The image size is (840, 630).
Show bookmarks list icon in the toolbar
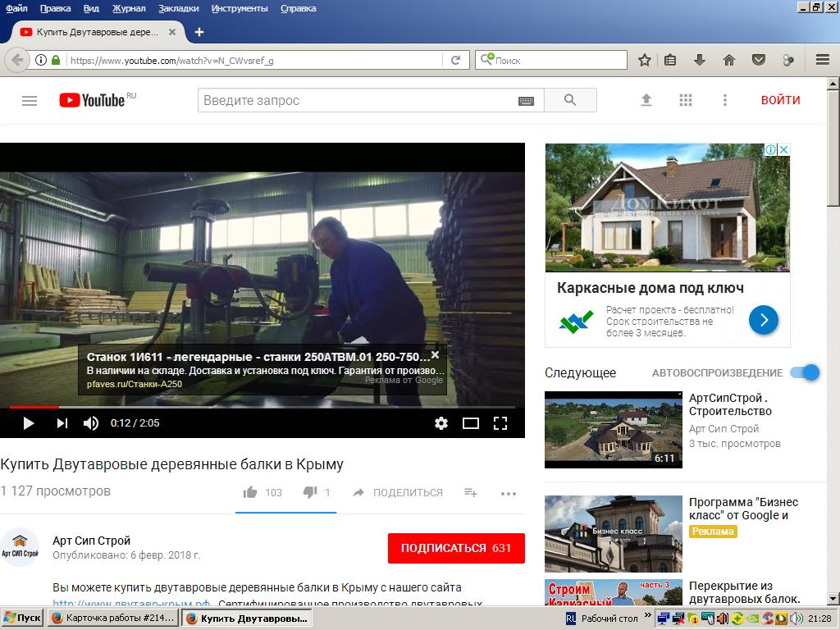(x=670, y=60)
